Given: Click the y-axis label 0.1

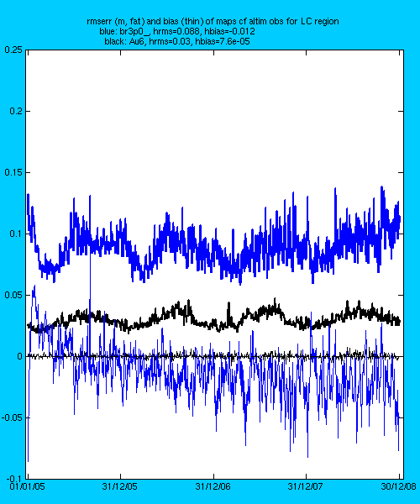Looking at the screenshot, I should click(15, 234).
